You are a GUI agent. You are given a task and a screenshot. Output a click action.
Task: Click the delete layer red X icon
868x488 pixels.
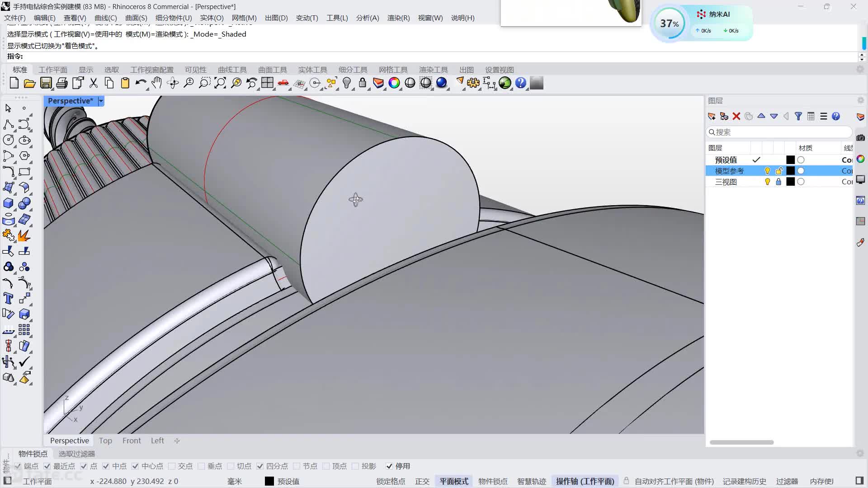pos(736,117)
